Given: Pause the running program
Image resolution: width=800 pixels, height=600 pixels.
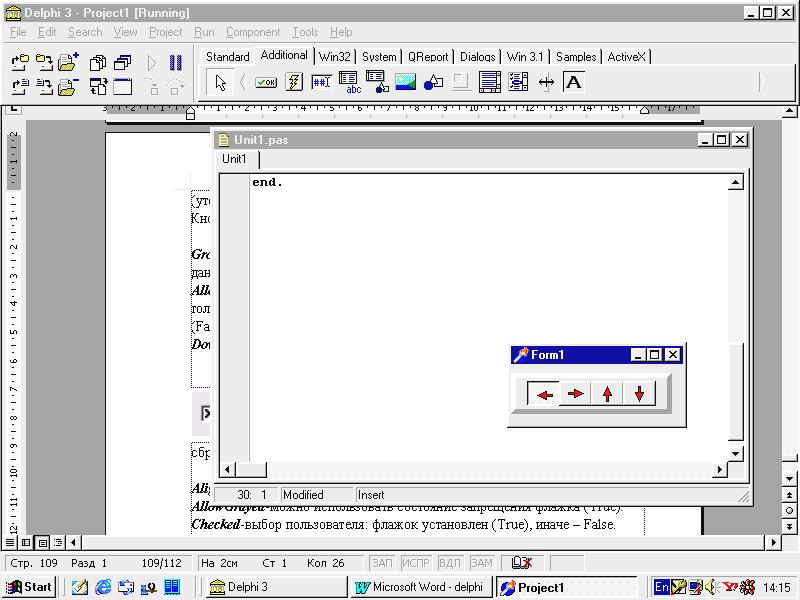Looking at the screenshot, I should pyautogui.click(x=176, y=62).
